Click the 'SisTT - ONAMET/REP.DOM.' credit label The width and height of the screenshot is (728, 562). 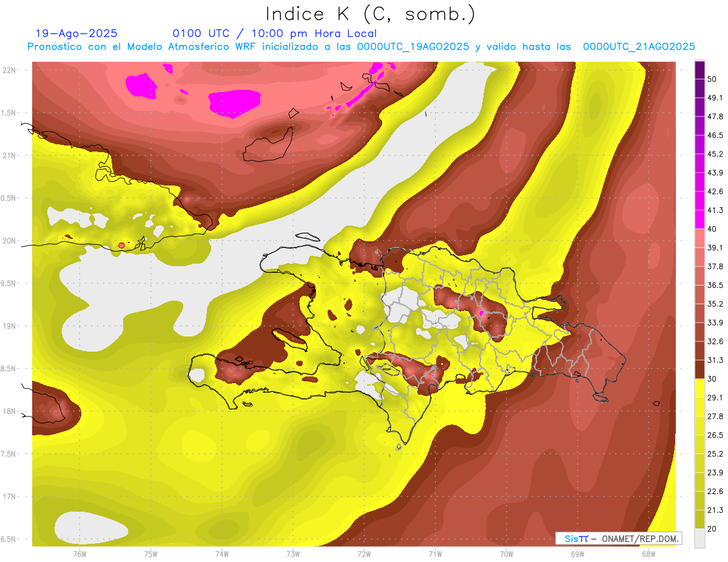coord(619,538)
